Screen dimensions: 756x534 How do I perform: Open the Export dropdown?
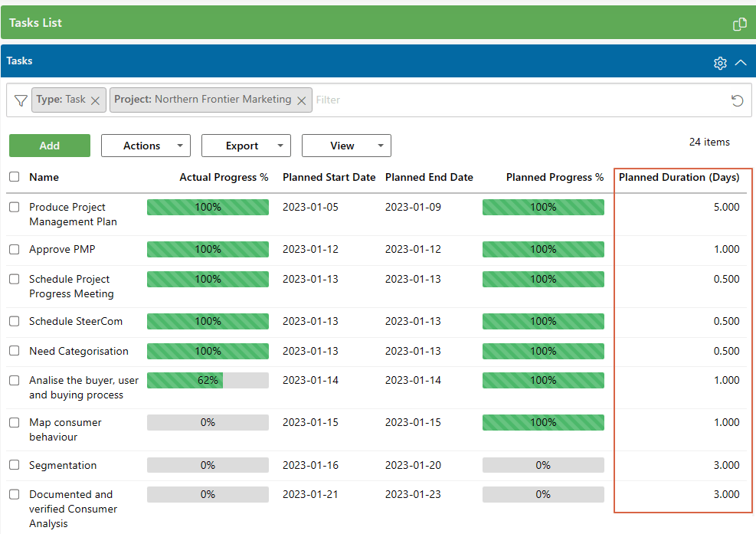[x=246, y=146]
